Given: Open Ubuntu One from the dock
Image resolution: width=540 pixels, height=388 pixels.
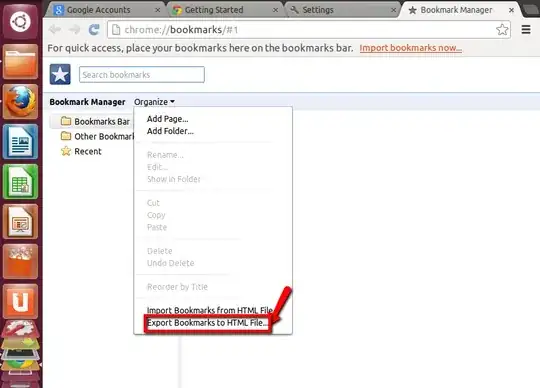Looking at the screenshot, I should [x=20, y=301].
